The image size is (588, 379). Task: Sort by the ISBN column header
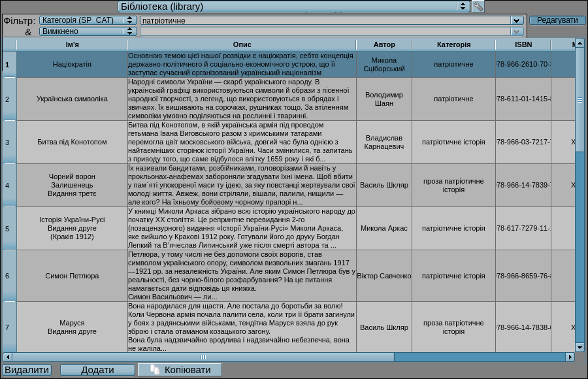(523, 44)
